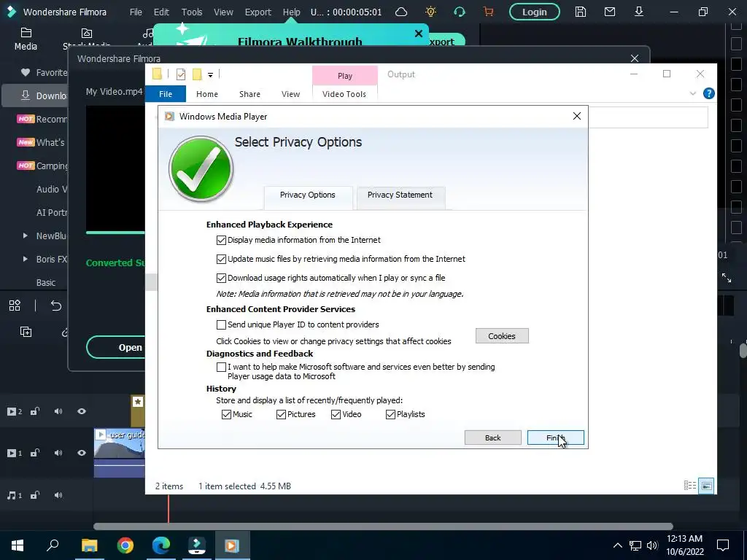Click the Filmora cloud icon in title bar

pyautogui.click(x=401, y=12)
